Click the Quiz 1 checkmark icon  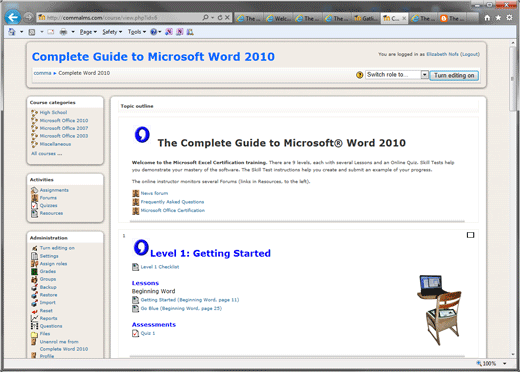click(135, 333)
